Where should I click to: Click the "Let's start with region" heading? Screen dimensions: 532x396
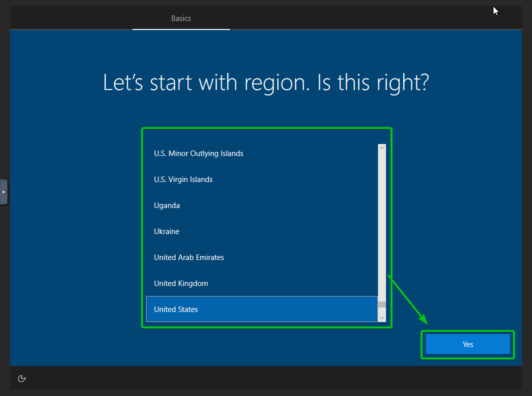[266, 82]
